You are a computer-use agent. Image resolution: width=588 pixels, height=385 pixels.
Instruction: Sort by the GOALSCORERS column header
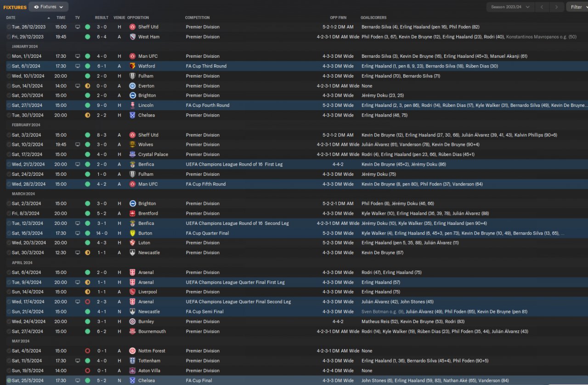click(x=373, y=17)
